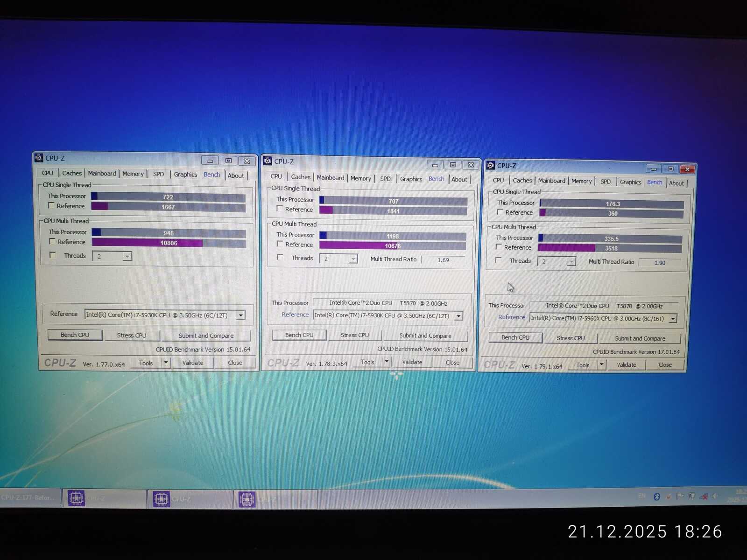Click the Validate button in 1.77.0 window
The width and height of the screenshot is (747, 560).
point(193,363)
